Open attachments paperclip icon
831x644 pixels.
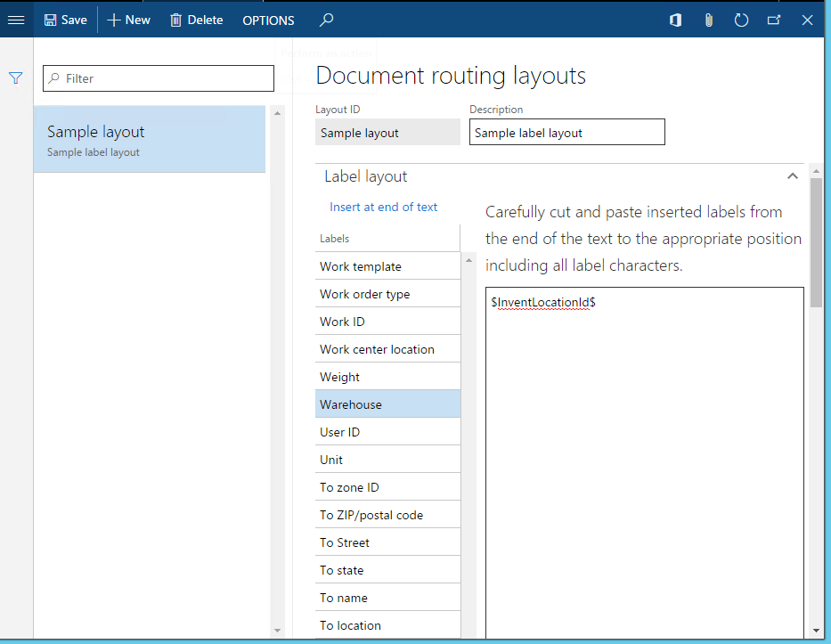click(709, 20)
